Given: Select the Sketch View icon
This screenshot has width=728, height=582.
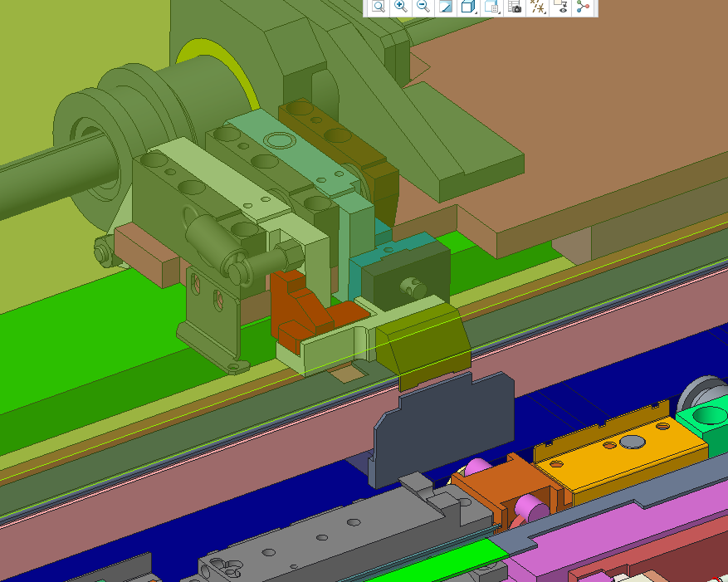Looking at the screenshot, I should (x=446, y=7).
